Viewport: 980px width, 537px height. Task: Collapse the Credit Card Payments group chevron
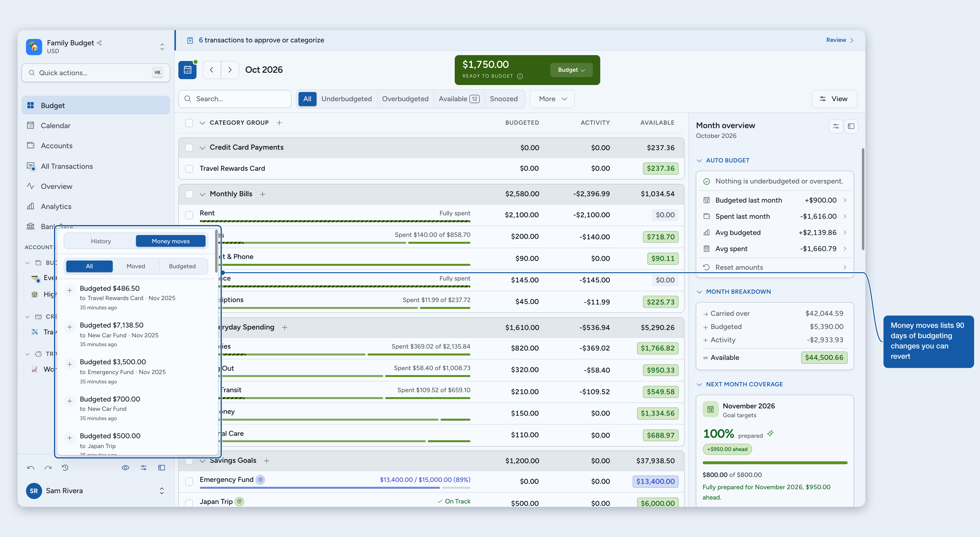[202, 148]
